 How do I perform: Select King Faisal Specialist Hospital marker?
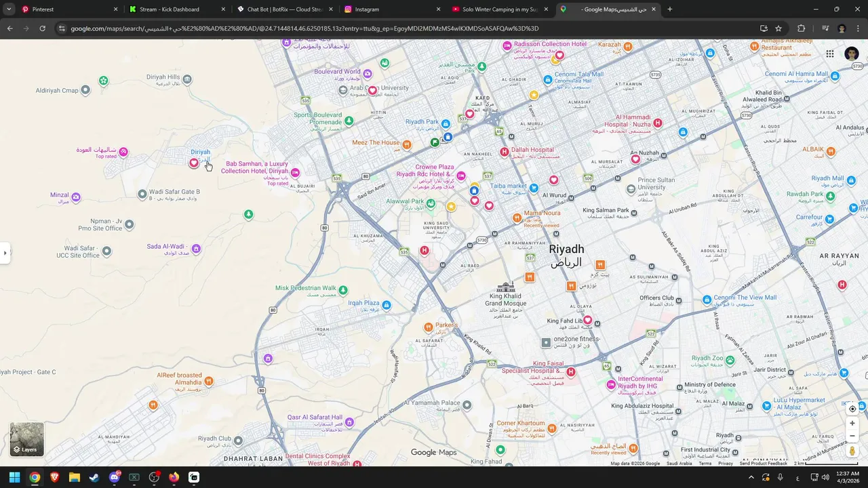[571, 371]
